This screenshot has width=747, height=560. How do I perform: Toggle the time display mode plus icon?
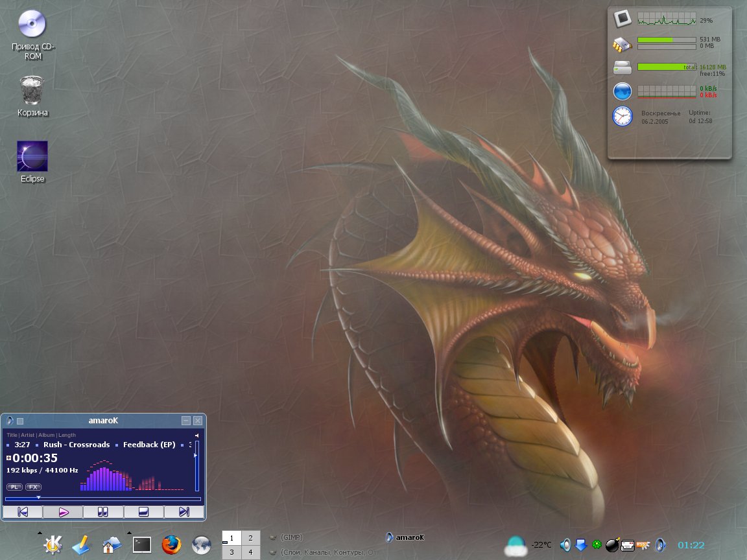click(8, 458)
